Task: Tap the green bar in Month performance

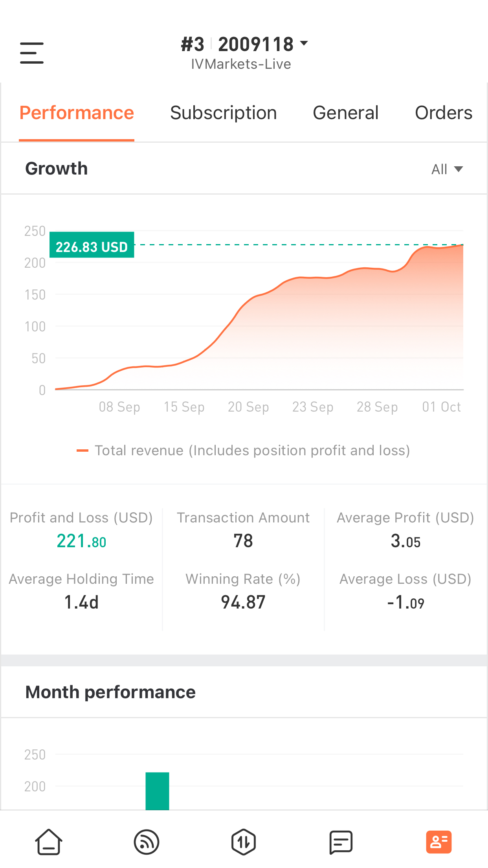Action: [x=157, y=791]
